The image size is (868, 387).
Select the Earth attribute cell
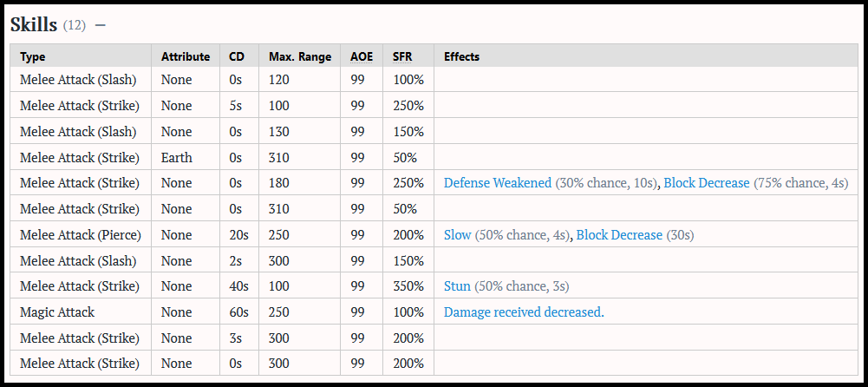point(186,158)
